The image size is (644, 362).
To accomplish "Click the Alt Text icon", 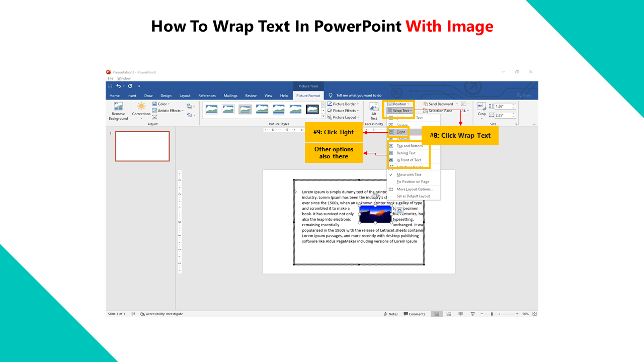I will tap(374, 107).
